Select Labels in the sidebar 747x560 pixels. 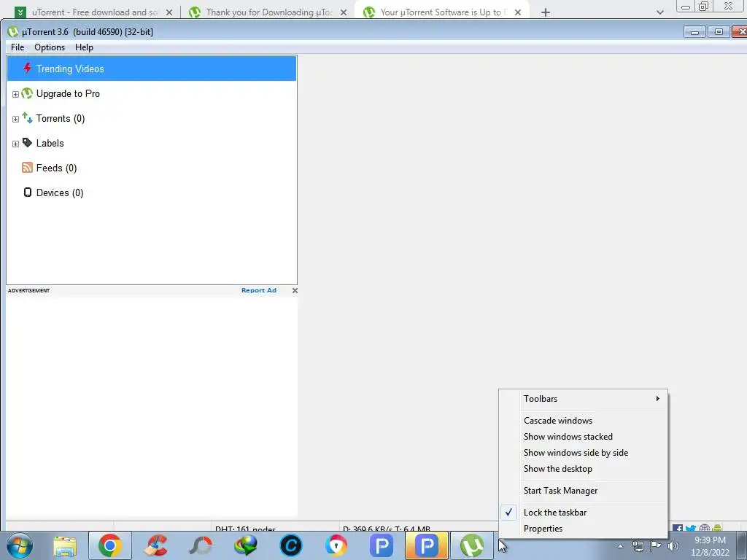click(50, 144)
